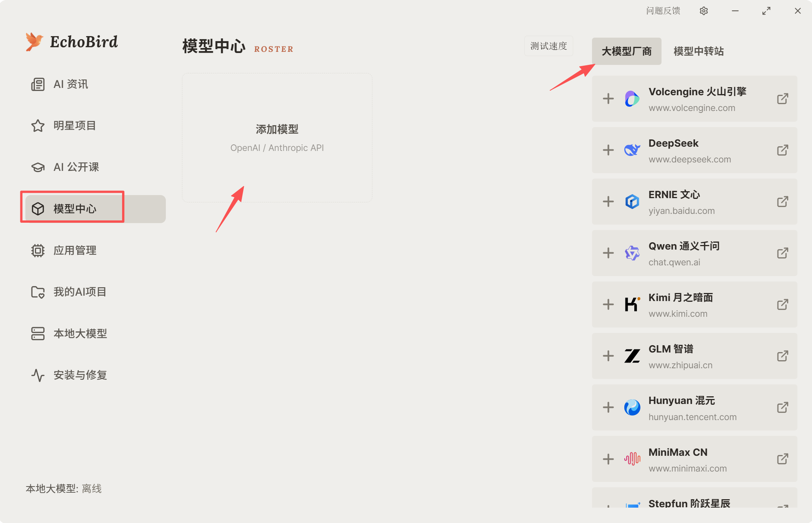The height and width of the screenshot is (523, 812).
Task: Click the 本地大模型 server icon
Action: coord(38,333)
